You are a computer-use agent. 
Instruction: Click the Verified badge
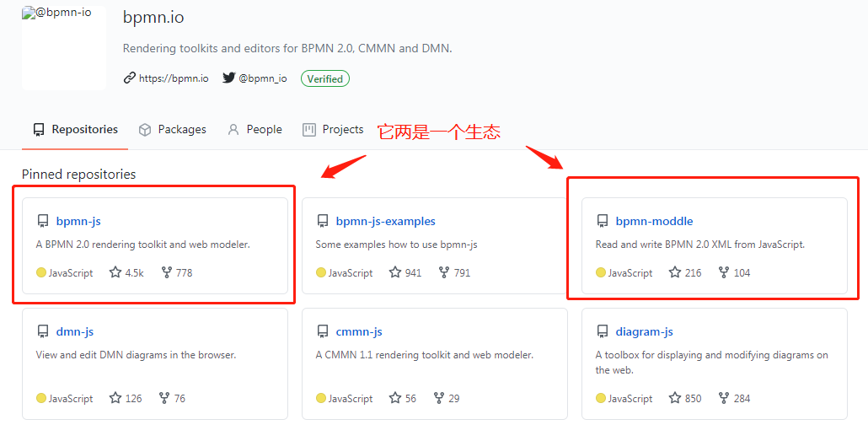[325, 78]
